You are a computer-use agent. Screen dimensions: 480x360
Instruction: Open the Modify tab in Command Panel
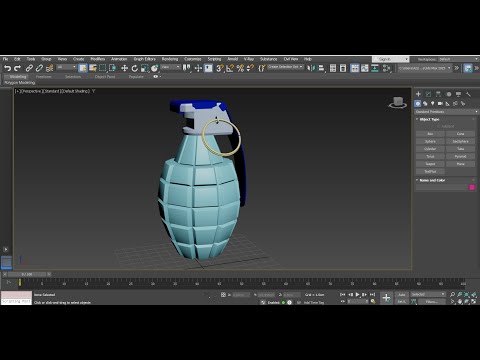tap(428, 94)
